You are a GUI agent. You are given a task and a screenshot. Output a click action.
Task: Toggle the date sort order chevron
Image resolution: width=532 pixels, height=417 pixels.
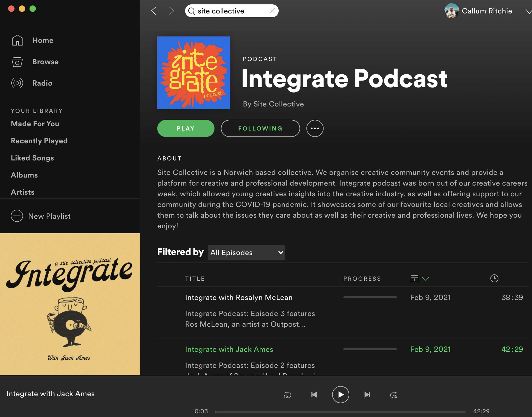pos(425,279)
